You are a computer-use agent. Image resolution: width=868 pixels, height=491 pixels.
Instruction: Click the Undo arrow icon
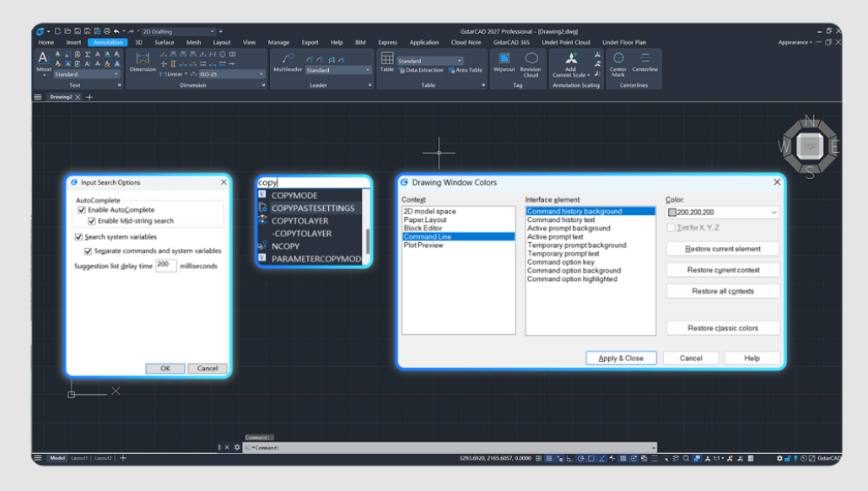(x=116, y=31)
